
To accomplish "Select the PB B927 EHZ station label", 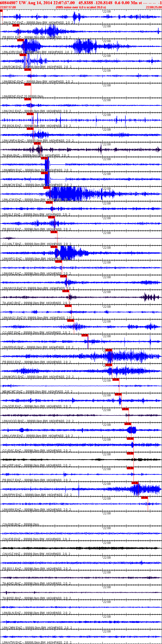I will point(37,480).
